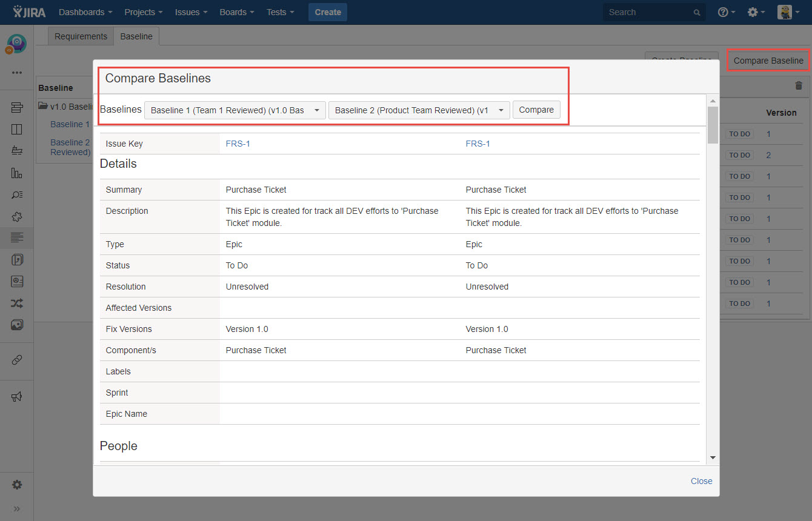Open the project avatar in the sidebar
This screenshot has width=812, height=521.
point(16,44)
